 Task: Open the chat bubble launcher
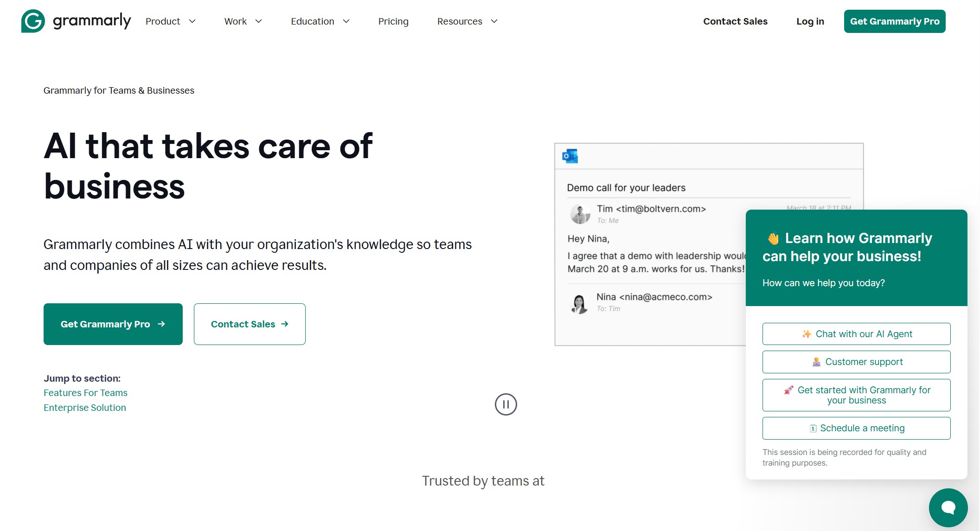point(948,508)
